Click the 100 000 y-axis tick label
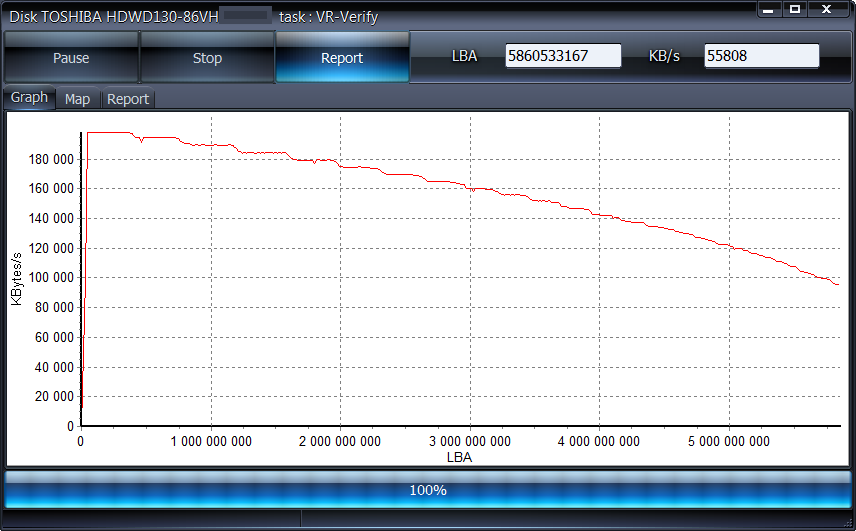The height and width of the screenshot is (531, 856). (x=49, y=277)
